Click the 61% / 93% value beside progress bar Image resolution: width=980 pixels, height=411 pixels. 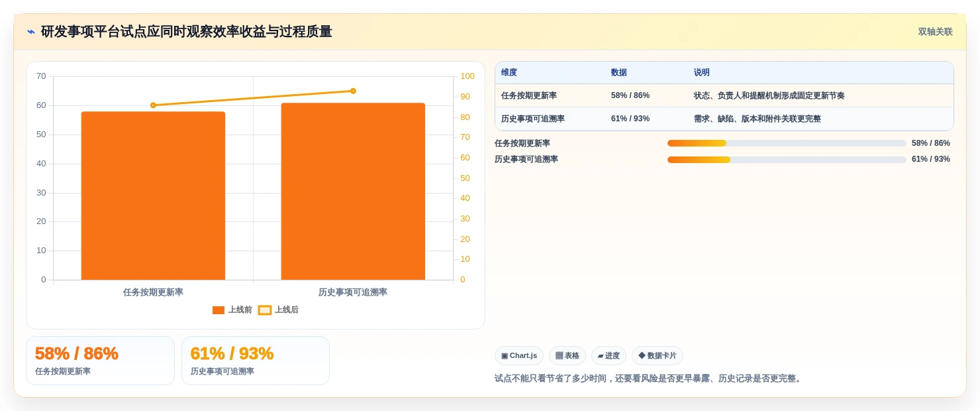931,159
